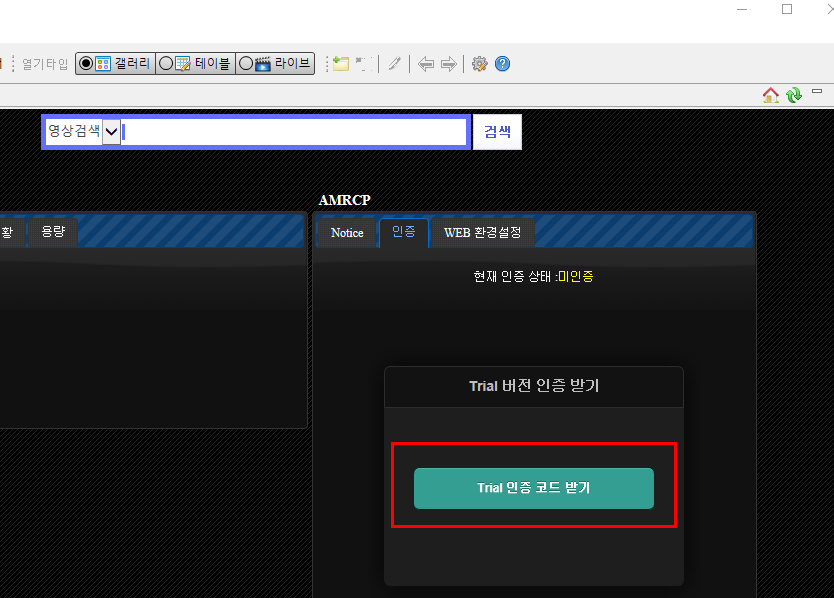Image resolution: width=834 pixels, height=598 pixels.
Task: Go back with the left arrow icon
Action: click(x=426, y=64)
